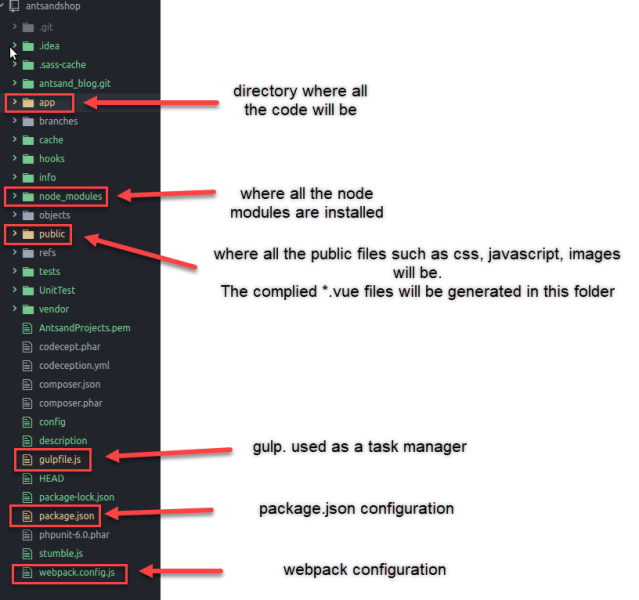Click the composer.json file icon
This screenshot has width=639, height=600.
point(27,384)
